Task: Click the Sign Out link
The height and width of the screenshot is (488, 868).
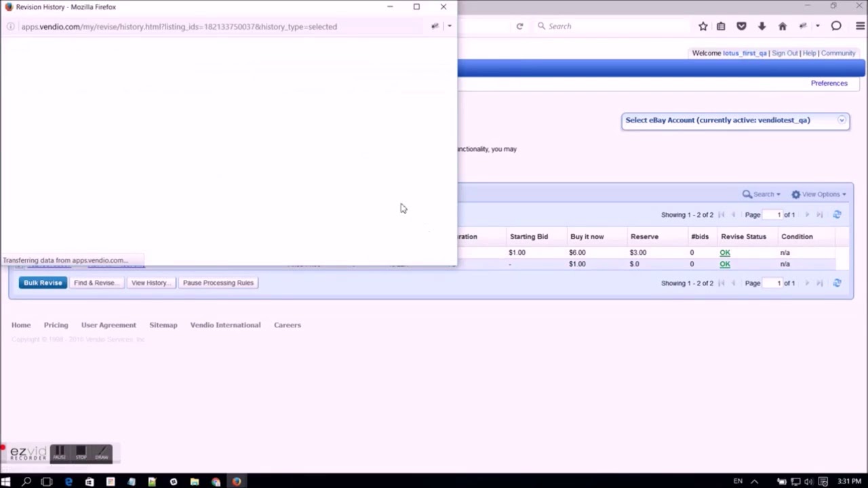Action: tap(785, 53)
